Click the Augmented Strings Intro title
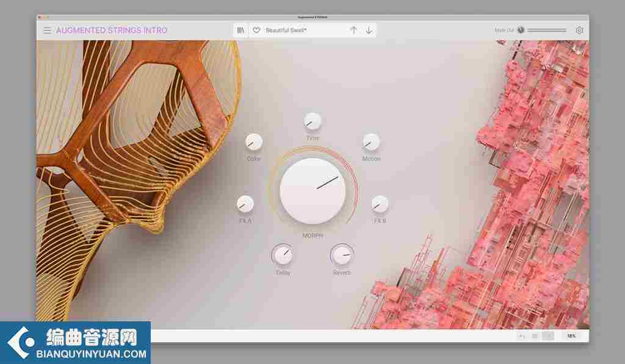 pyautogui.click(x=112, y=30)
